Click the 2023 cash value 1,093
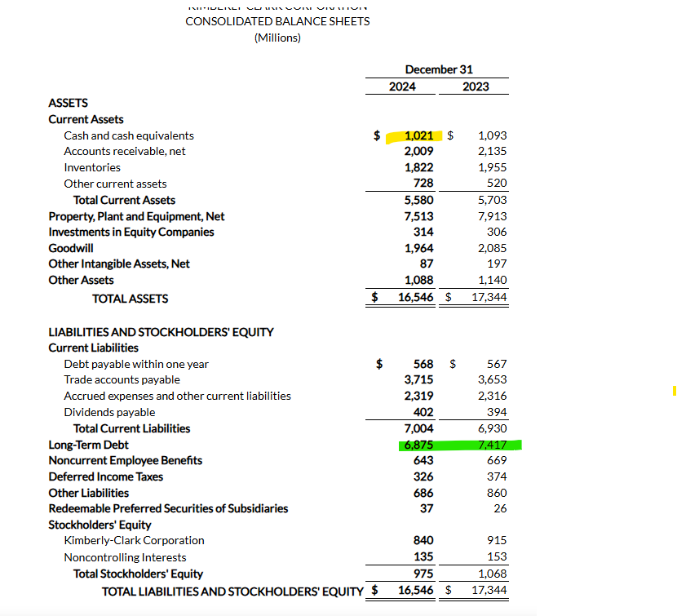The height and width of the screenshot is (616, 677). 492,135
